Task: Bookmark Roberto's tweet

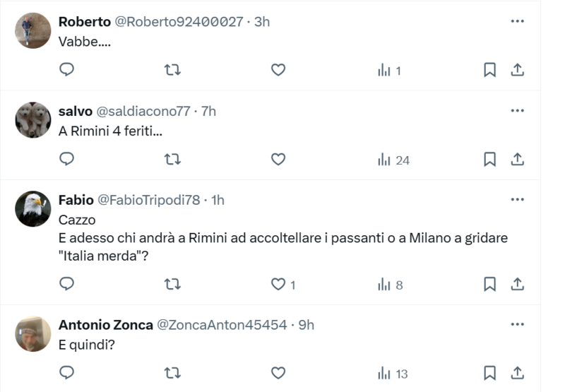Action: pos(489,69)
